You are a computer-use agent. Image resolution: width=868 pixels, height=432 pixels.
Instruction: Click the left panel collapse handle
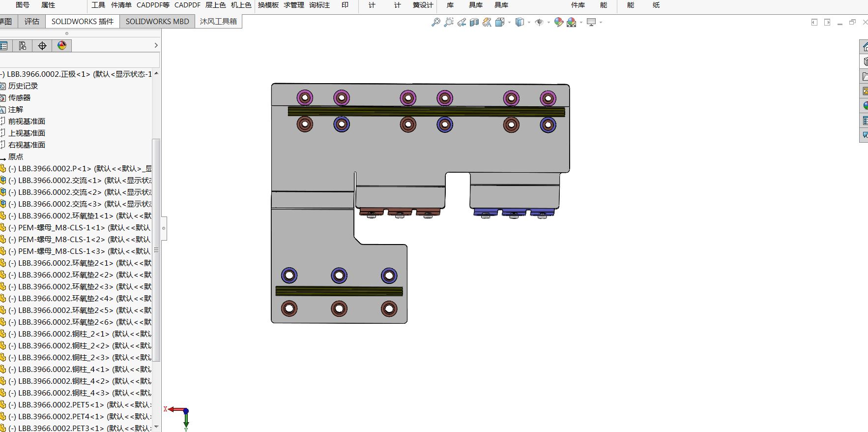pos(164,228)
